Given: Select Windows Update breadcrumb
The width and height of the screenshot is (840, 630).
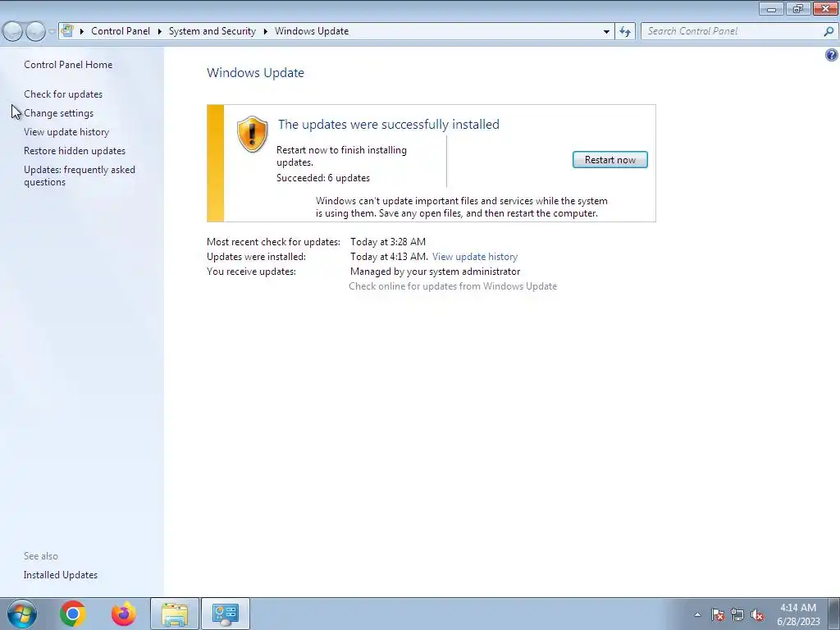Looking at the screenshot, I should [312, 31].
